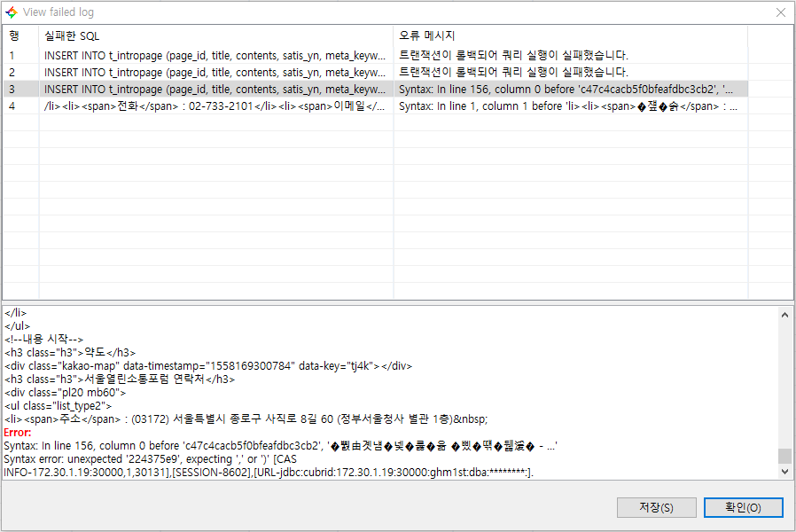Click the app icon in the title bar
This screenshot has height=532, width=796.
click(x=11, y=12)
